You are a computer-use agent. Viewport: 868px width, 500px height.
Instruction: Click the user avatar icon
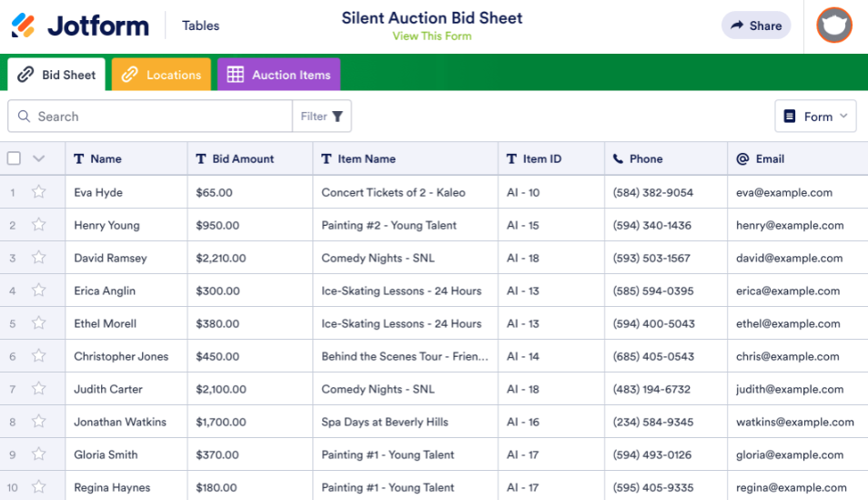point(833,26)
